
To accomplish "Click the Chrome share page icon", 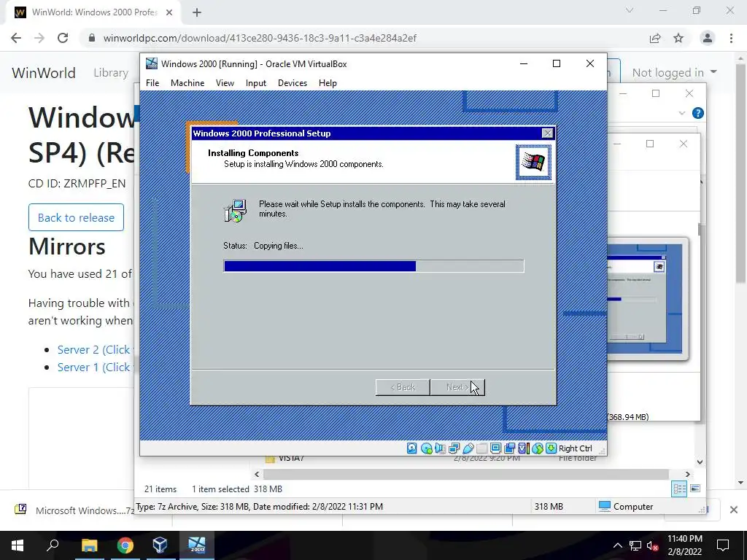I will click(x=656, y=38).
